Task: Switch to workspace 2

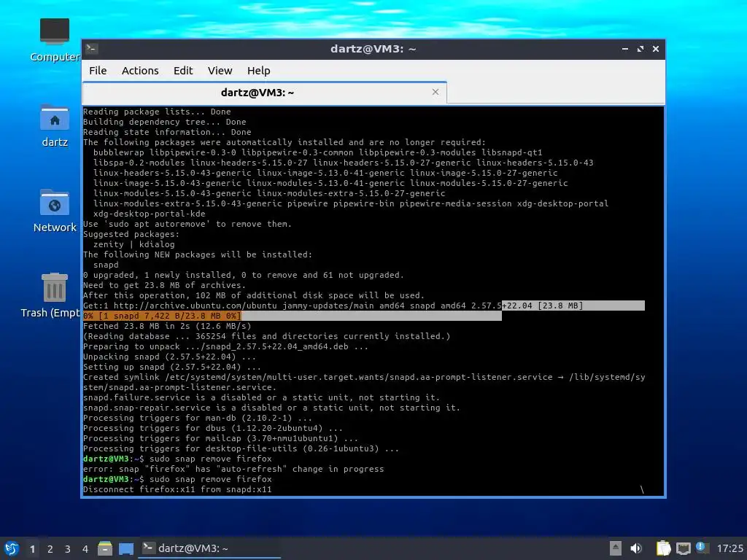Action: (50, 549)
